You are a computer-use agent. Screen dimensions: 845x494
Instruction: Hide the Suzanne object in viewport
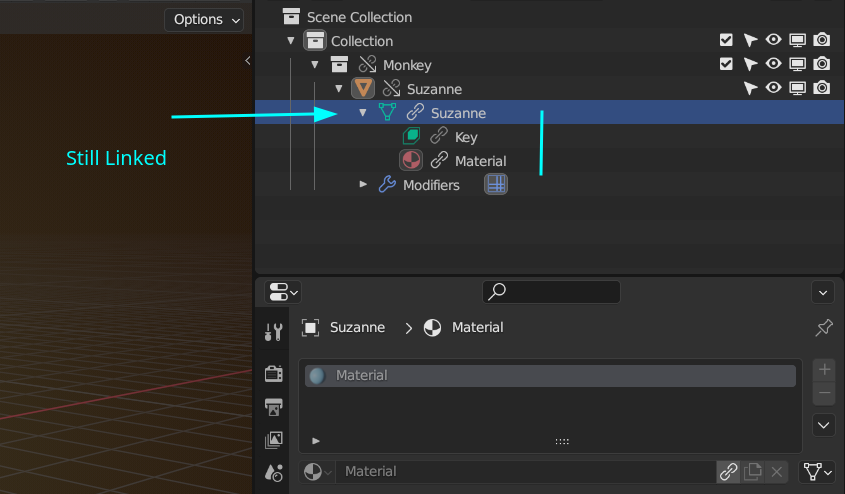click(773, 89)
